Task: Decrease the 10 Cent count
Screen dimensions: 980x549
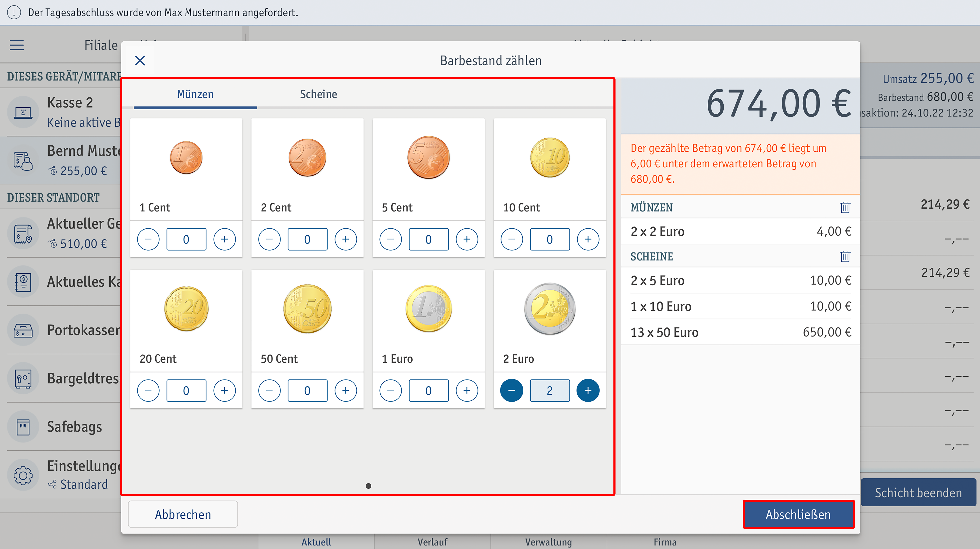Action: [512, 239]
